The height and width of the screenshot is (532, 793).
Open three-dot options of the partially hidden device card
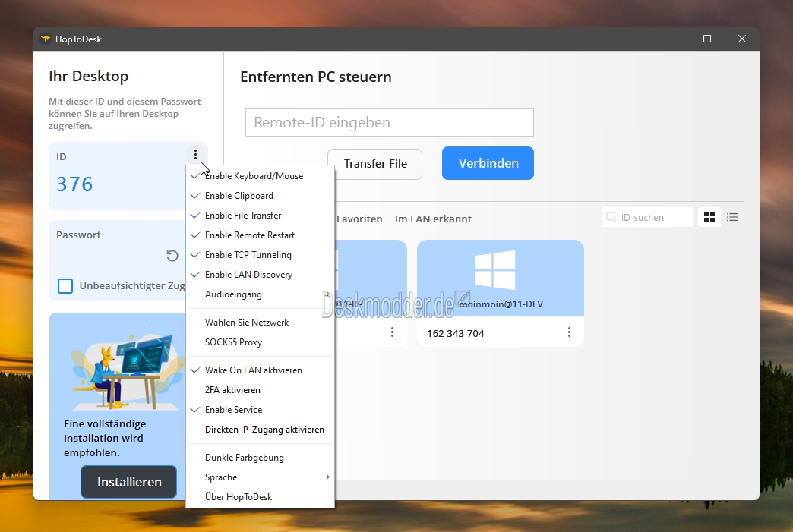coord(392,332)
